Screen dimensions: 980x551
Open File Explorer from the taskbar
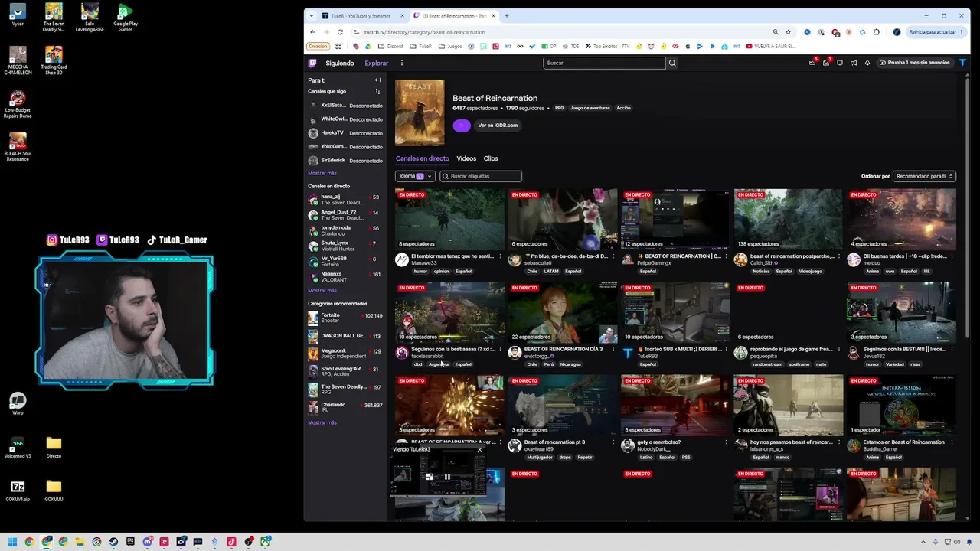click(x=80, y=542)
